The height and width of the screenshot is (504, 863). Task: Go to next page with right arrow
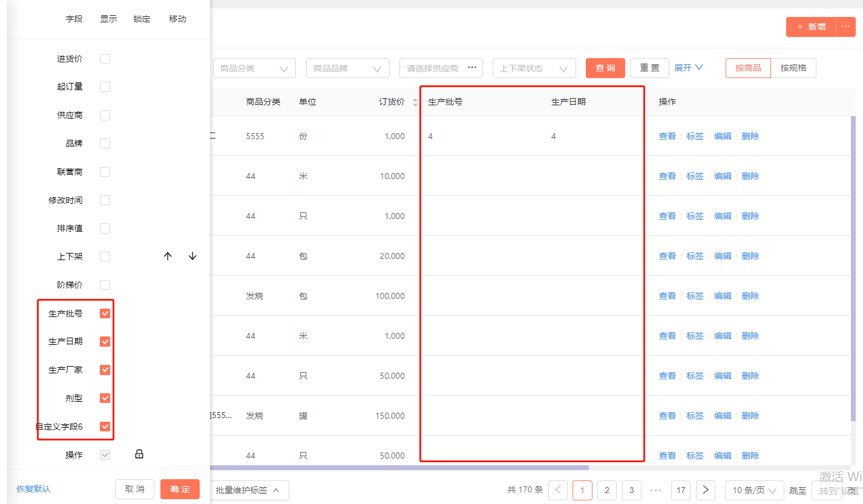pos(706,490)
